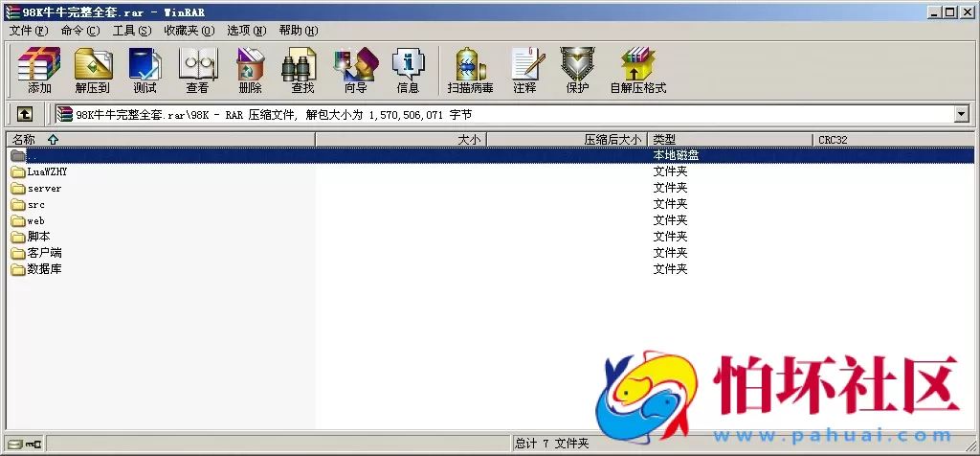Viewport: 980px width, 456px height.
Task: Maximize the WinRAR window
Action: pyautogui.click(x=950, y=11)
